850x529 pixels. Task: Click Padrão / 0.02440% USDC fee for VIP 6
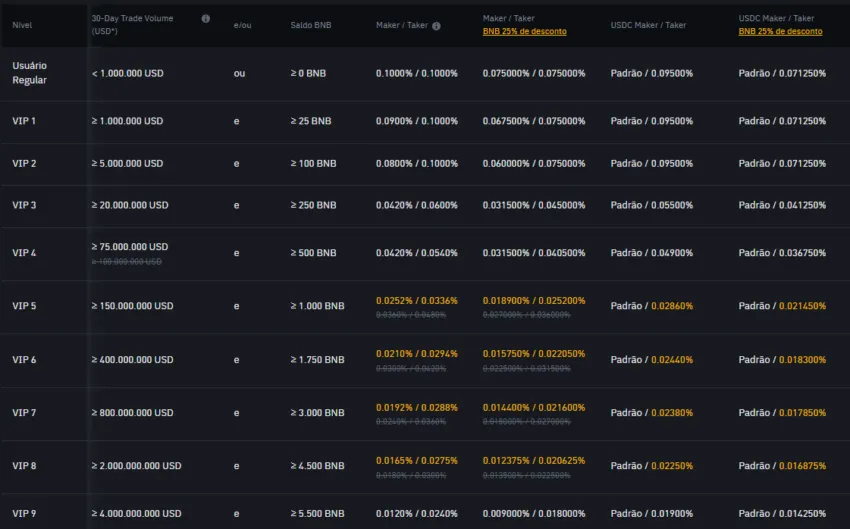pos(652,359)
